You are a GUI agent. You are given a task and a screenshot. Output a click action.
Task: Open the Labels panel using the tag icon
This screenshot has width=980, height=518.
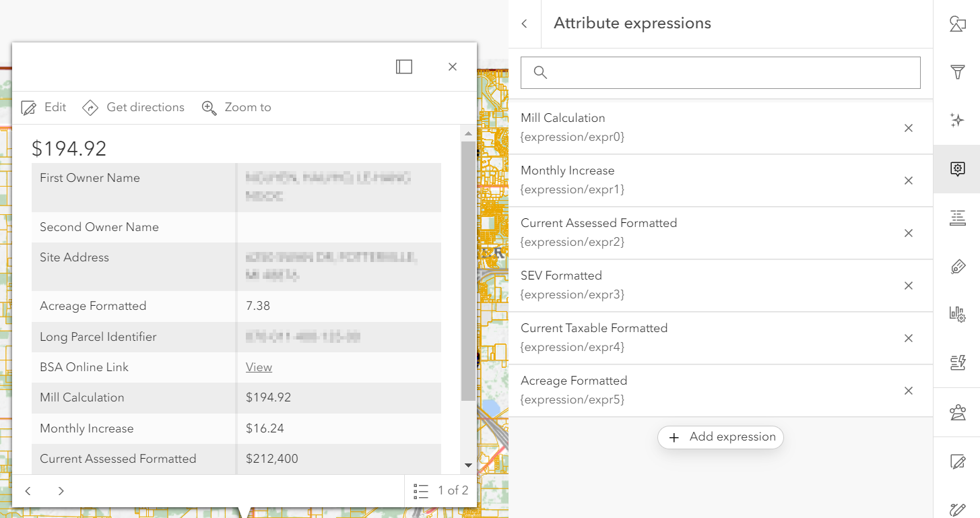point(957,267)
